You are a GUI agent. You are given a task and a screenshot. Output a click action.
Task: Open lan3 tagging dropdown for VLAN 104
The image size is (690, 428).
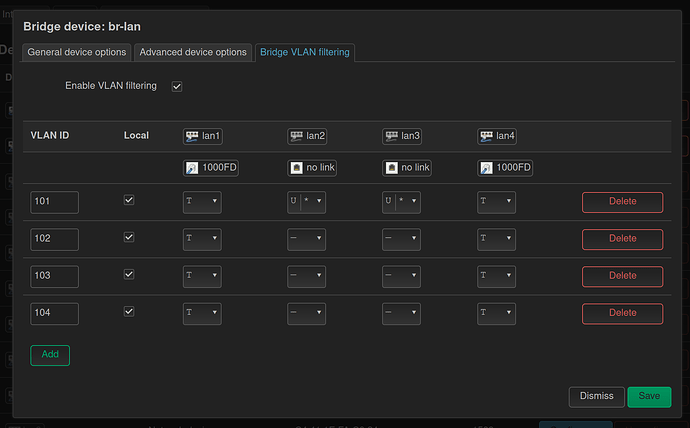coord(401,314)
